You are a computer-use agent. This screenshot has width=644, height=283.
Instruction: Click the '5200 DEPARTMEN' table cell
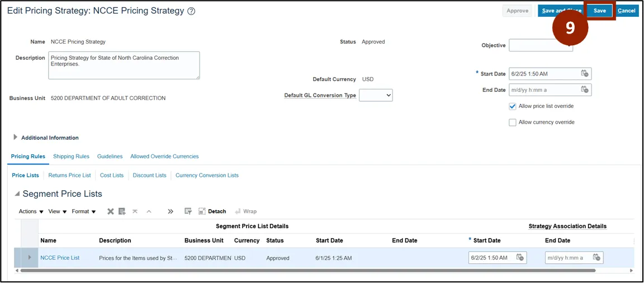click(x=207, y=258)
